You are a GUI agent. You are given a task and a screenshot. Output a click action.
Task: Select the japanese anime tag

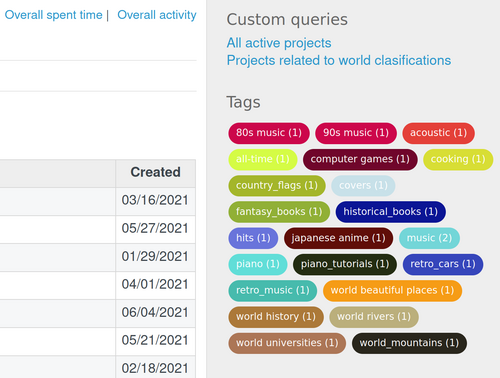click(338, 238)
